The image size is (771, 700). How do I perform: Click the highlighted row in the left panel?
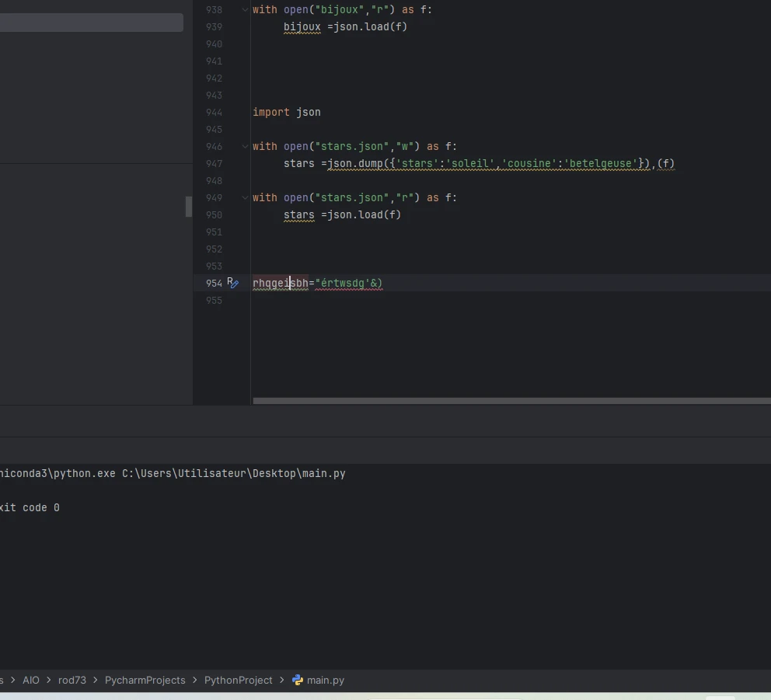click(91, 23)
